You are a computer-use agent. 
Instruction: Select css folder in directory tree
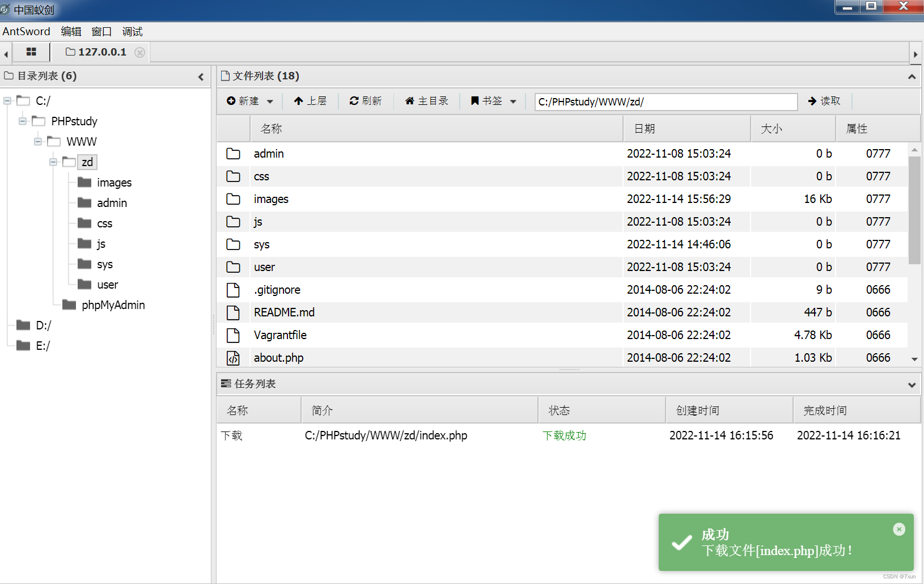[105, 223]
